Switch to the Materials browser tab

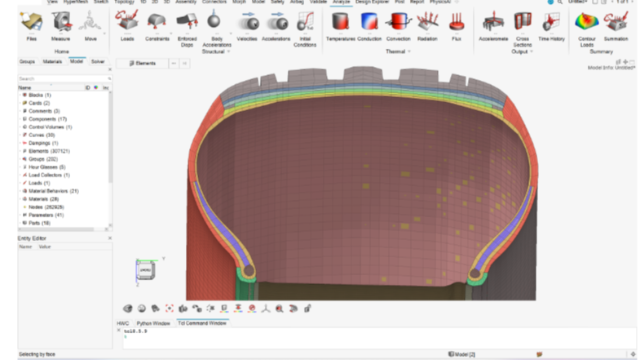click(x=52, y=62)
